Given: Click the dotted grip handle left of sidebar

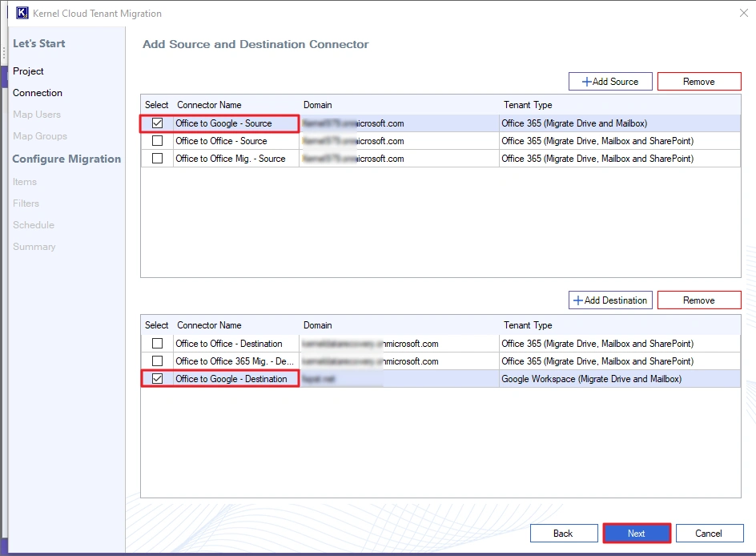Looking at the screenshot, I should pos(3,52).
